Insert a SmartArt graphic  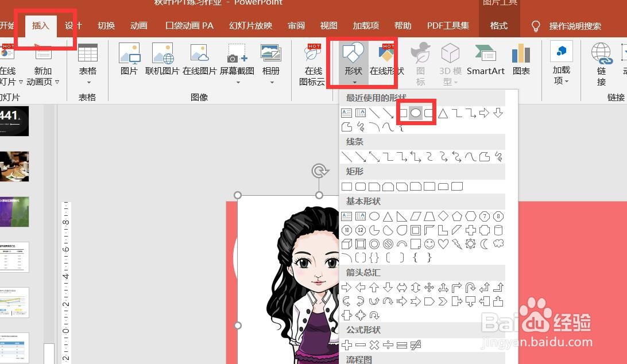point(485,59)
